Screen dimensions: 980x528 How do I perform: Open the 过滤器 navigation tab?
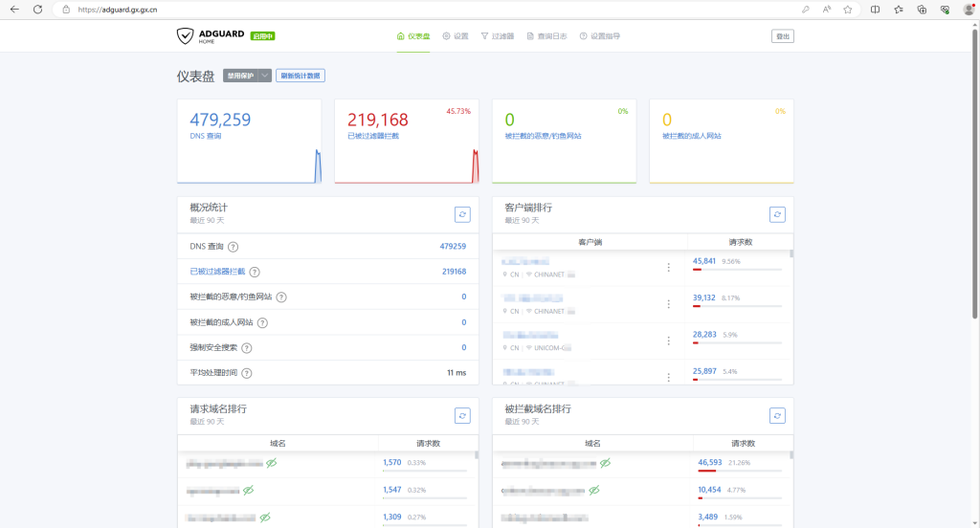(x=498, y=36)
